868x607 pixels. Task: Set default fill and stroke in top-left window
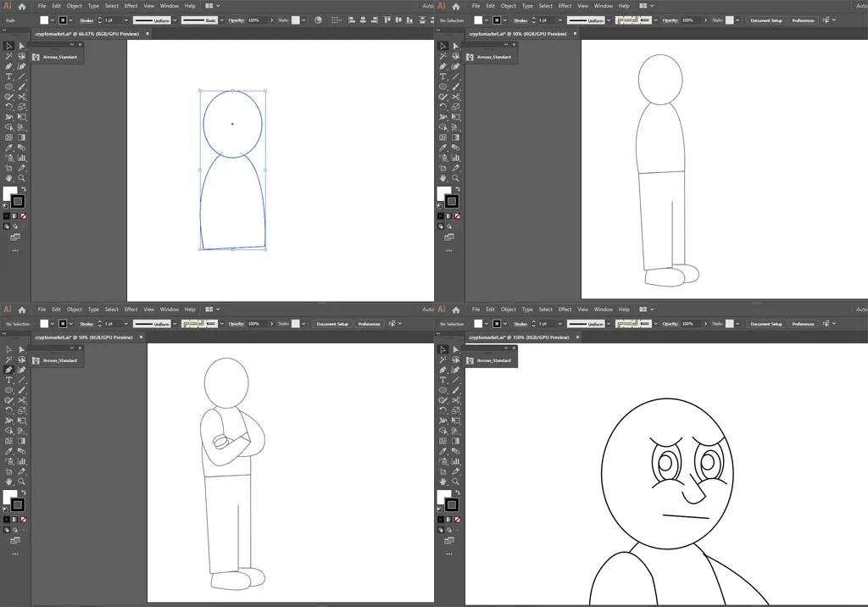pos(6,205)
